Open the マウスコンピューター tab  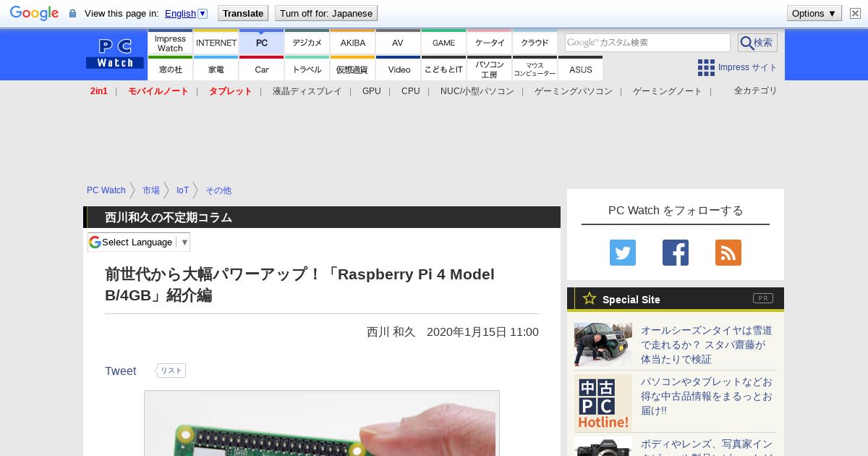(535, 69)
